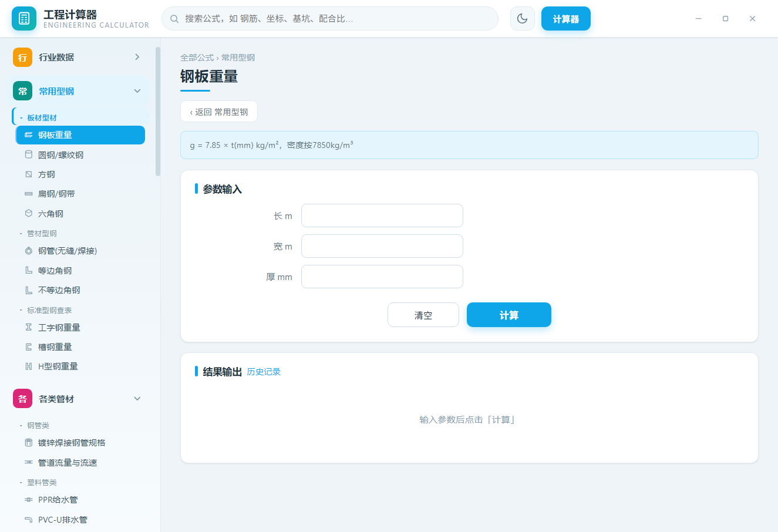778x532 pixels.
Task: Click the H型钢重量 H-beam icon
Action: (x=29, y=366)
